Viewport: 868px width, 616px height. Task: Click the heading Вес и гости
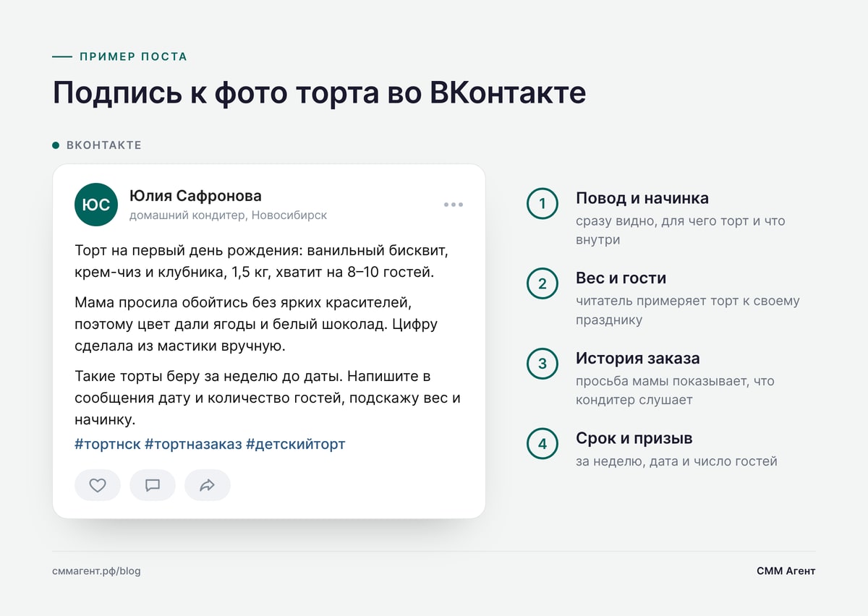pos(621,278)
